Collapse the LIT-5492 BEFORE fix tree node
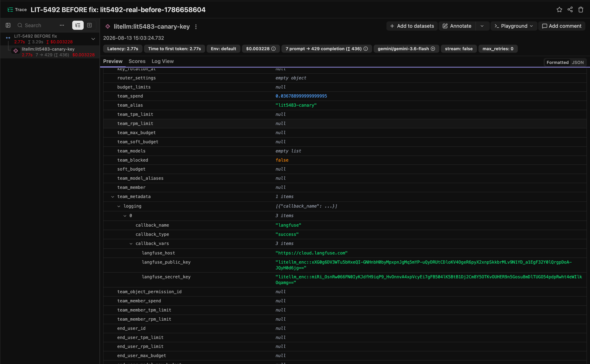Viewport: 590px width, 364px height. [93, 39]
